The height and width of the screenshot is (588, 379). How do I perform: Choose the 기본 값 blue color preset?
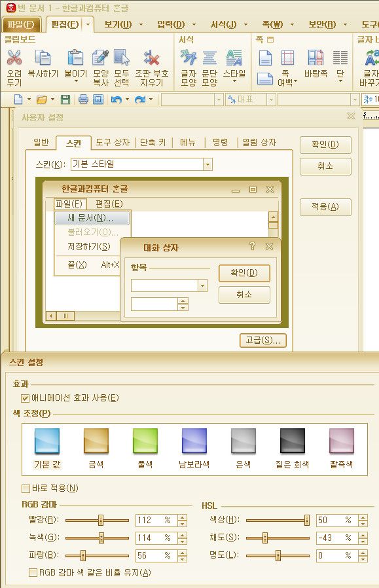[47, 441]
